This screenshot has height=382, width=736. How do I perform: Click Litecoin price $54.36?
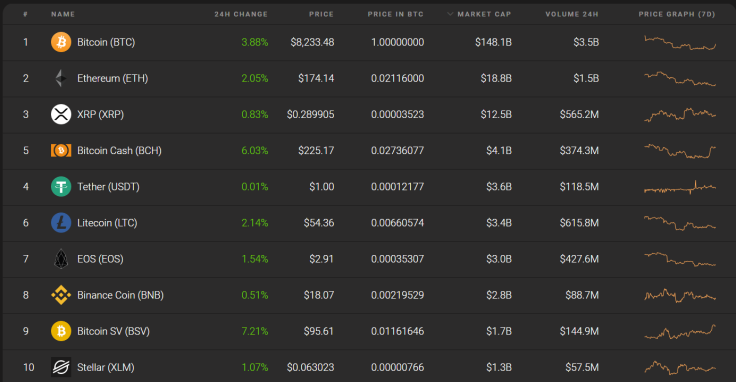pos(319,223)
